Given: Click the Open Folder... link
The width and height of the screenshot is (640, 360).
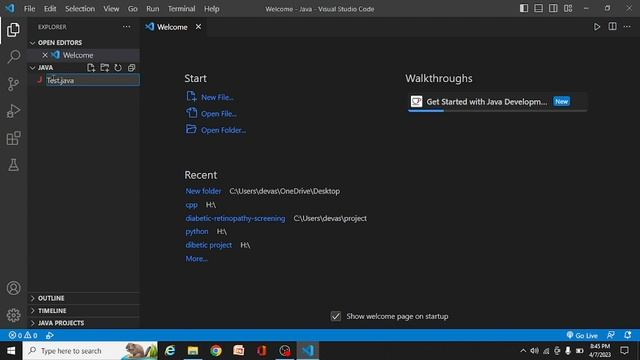Looking at the screenshot, I should point(223,130).
